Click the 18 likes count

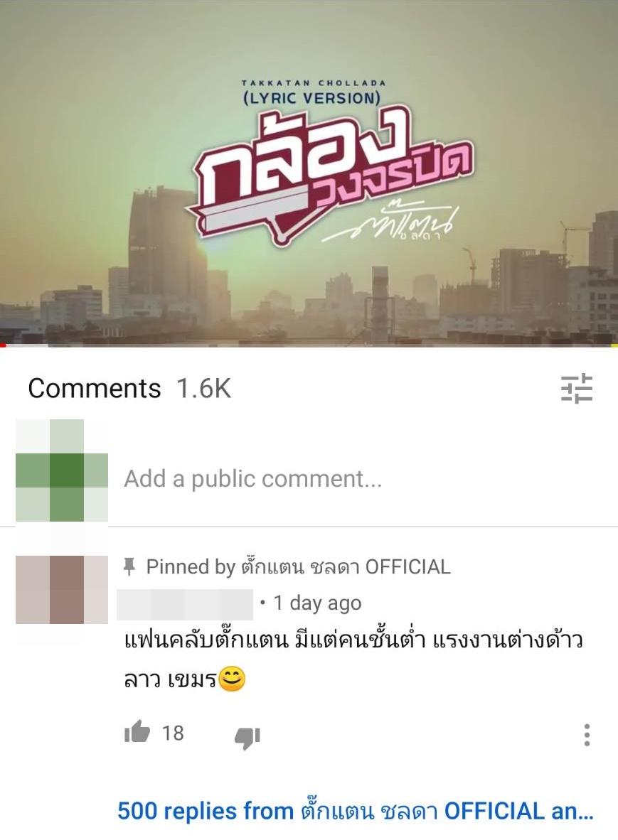tap(173, 733)
